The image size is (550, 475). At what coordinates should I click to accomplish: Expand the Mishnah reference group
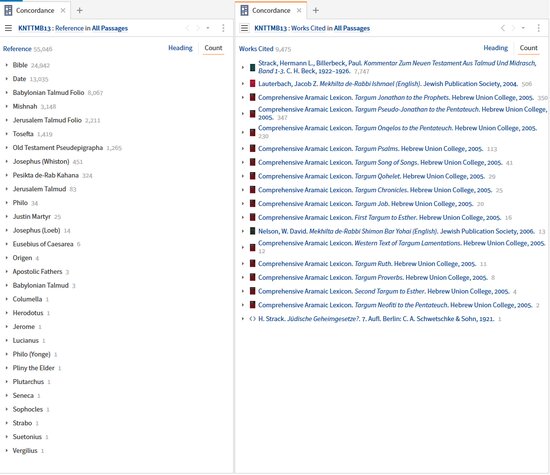(x=7, y=106)
